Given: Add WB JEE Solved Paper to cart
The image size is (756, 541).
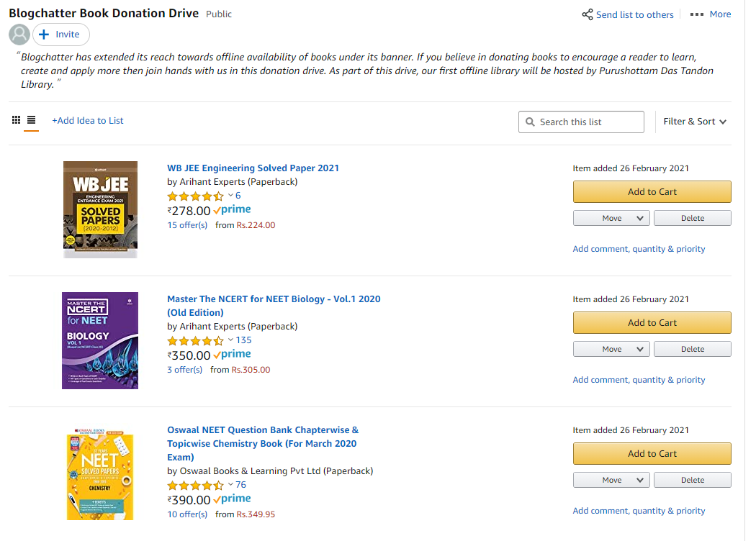Looking at the screenshot, I should click(652, 192).
